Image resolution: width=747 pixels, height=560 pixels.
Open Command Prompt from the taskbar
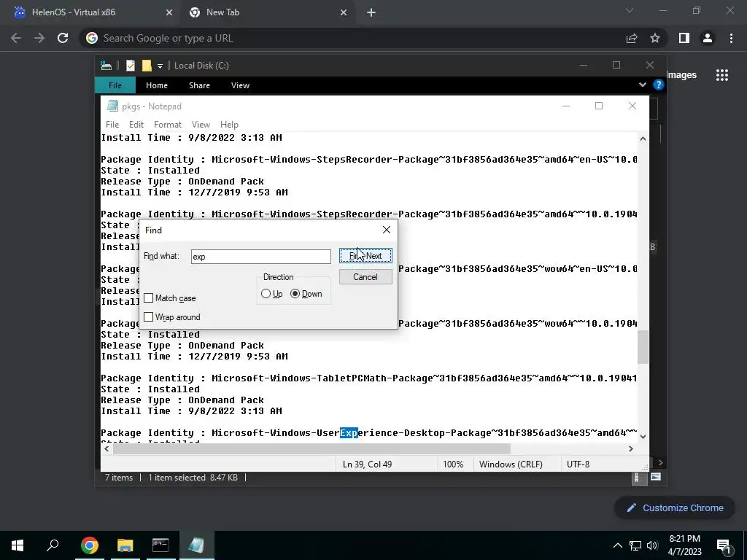click(160, 545)
